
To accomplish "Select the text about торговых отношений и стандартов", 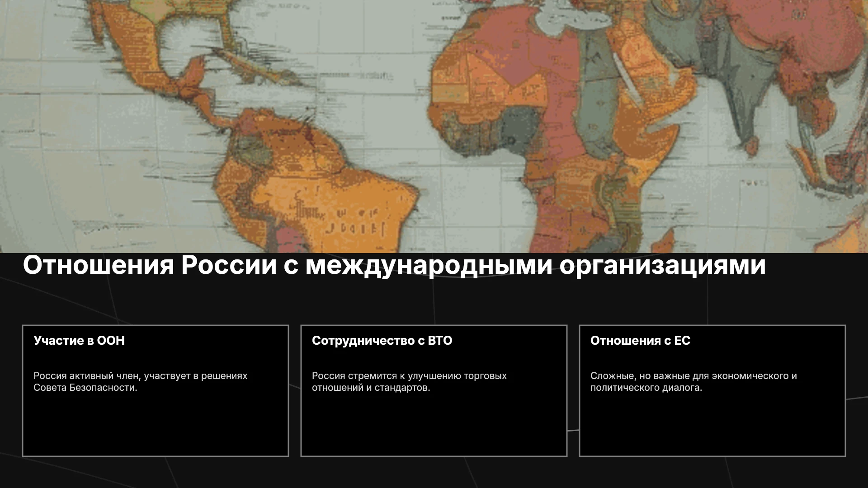I will (x=409, y=382).
